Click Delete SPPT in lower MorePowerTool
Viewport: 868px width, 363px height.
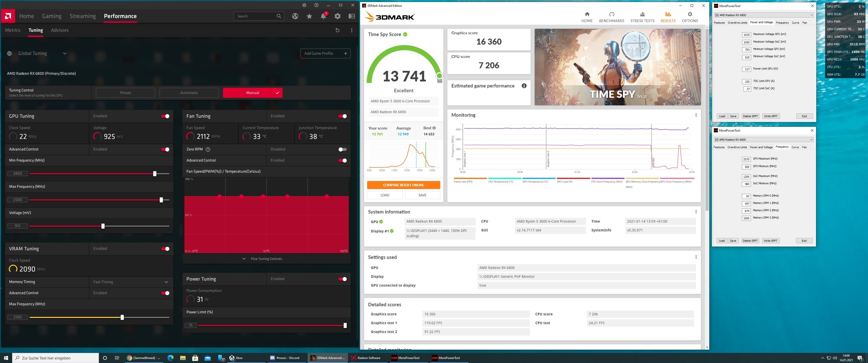click(x=750, y=241)
